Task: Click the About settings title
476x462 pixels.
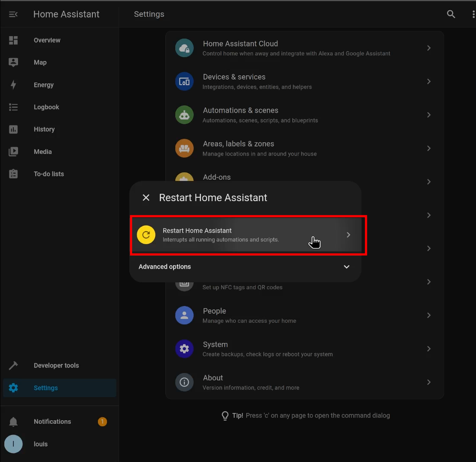Action: click(213, 378)
